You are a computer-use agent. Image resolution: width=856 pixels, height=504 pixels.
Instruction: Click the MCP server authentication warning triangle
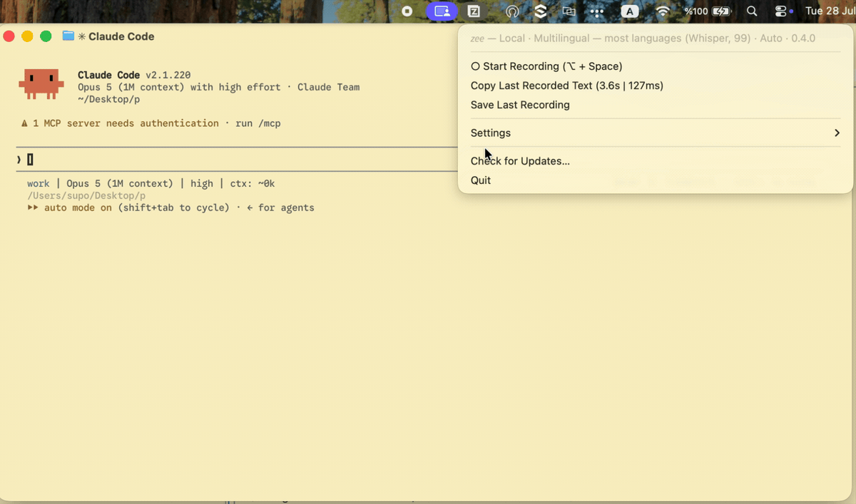25,123
